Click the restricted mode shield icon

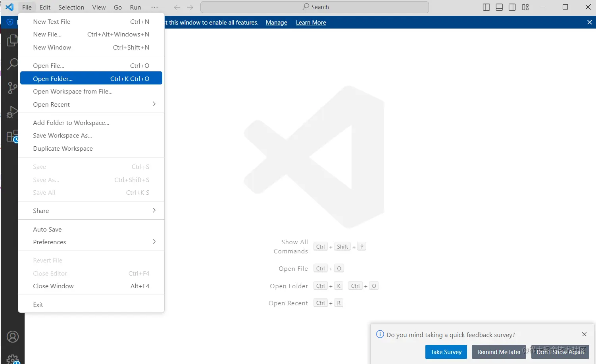[x=10, y=22]
